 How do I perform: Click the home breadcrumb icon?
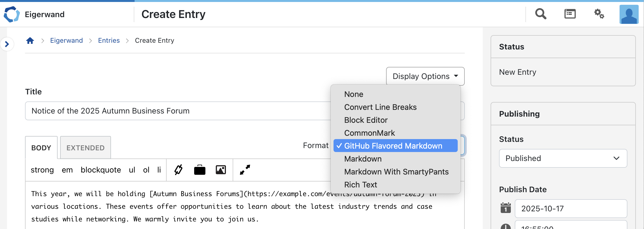30,41
